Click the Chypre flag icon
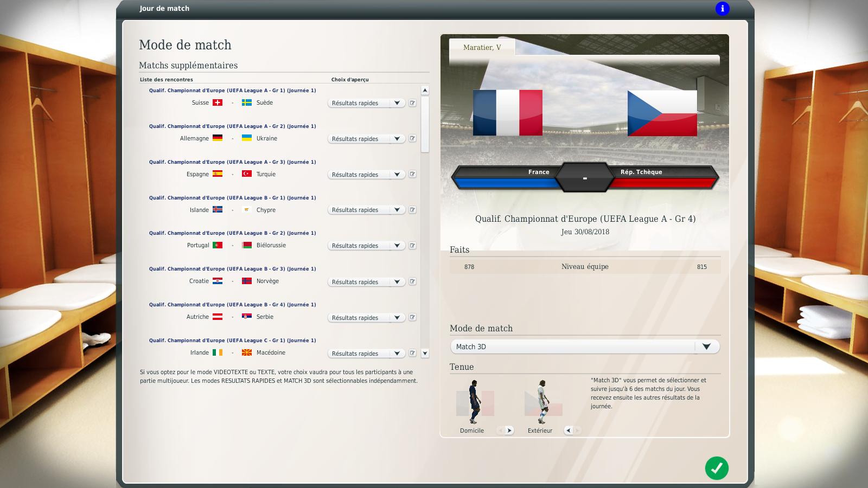This screenshot has width=868, height=488. (x=247, y=209)
